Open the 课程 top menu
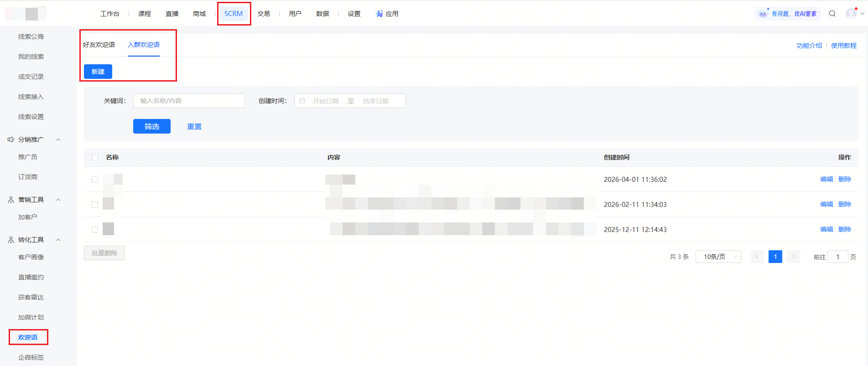868x366 pixels. pos(145,14)
